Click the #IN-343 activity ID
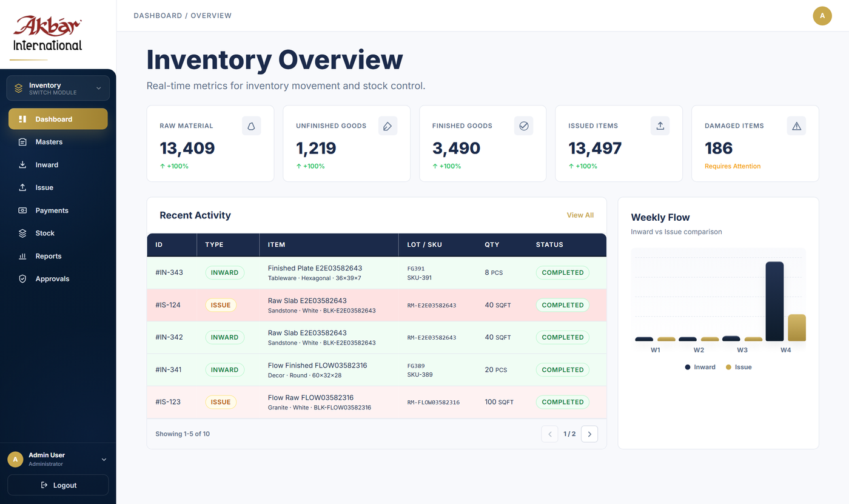The width and height of the screenshot is (849, 504). pos(169,272)
